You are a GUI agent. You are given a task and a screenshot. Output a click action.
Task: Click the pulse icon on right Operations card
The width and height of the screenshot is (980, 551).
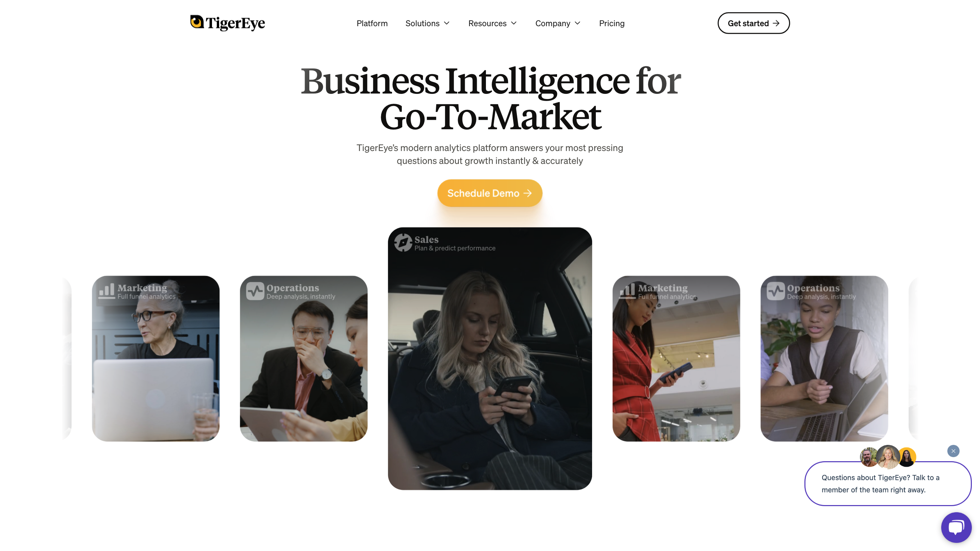pos(775,291)
